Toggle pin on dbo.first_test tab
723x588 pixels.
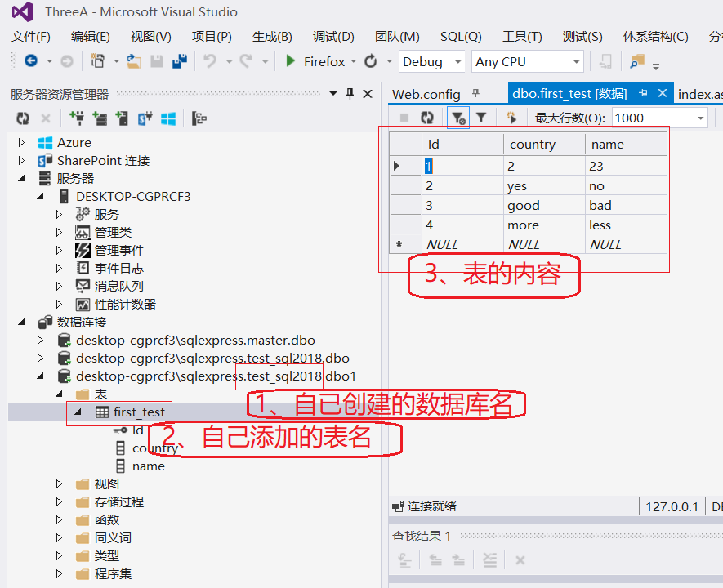[643, 94]
